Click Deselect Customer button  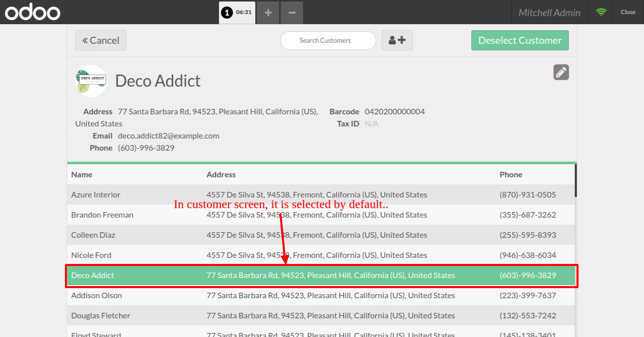point(520,40)
